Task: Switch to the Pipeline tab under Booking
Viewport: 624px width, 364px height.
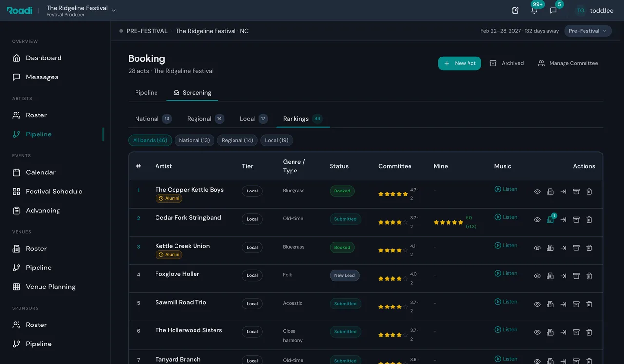Action: click(x=146, y=93)
